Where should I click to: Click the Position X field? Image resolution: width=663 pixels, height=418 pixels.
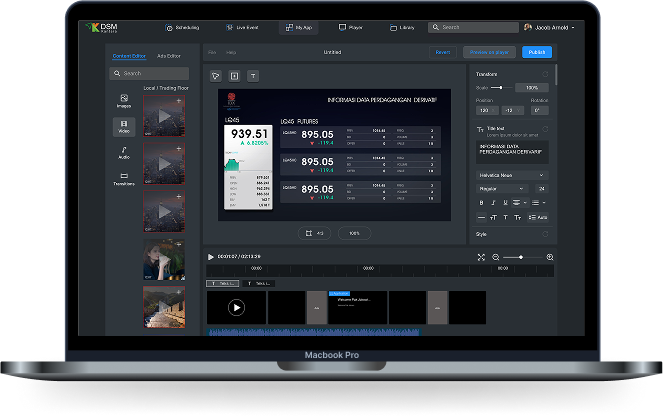click(x=487, y=110)
